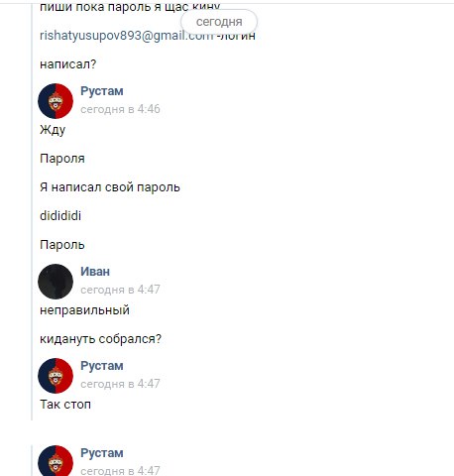This screenshot has width=454, height=476.
Task: Select the message 'Я написал свой пароль'
Action: (x=110, y=187)
